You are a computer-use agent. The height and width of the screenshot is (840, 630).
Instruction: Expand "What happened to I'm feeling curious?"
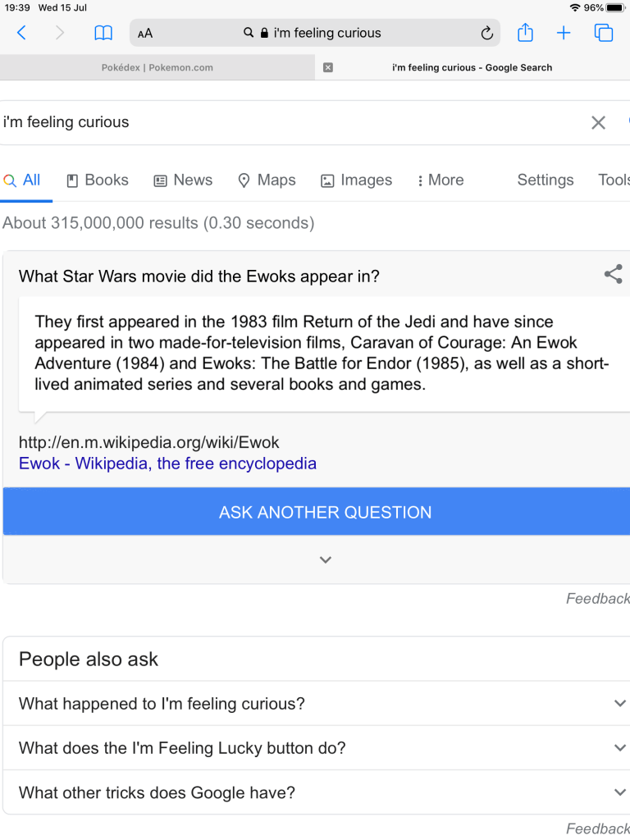(x=315, y=704)
